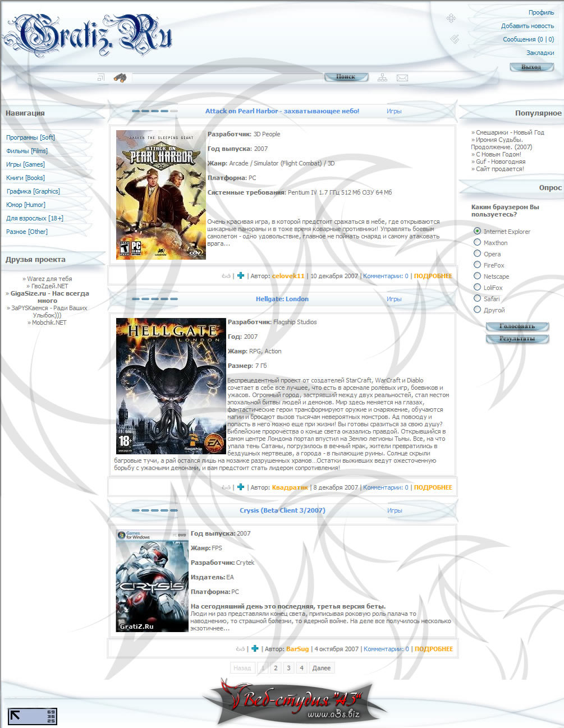Image resolution: width=564 pixels, height=728 pixels.
Task: Click glasses icon in Hellgate post footer
Action: click(226, 487)
